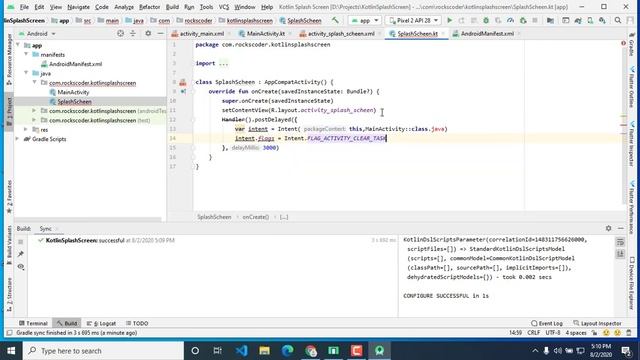Click Windows Task View icon
This screenshot has height=360, width=640.
[x=218, y=351]
